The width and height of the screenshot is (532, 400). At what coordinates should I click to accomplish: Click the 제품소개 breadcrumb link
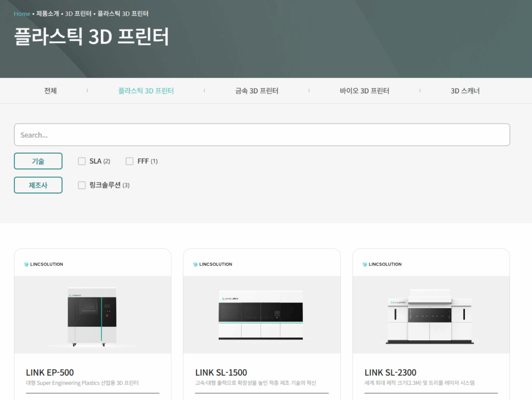click(x=48, y=14)
